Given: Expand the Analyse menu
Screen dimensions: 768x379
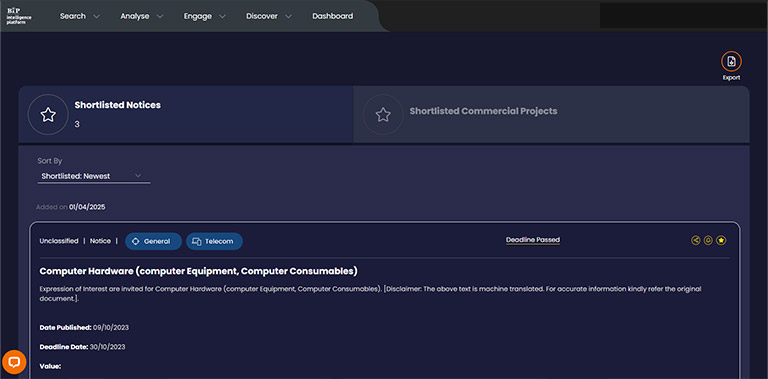Looking at the screenshot, I should 142,16.
